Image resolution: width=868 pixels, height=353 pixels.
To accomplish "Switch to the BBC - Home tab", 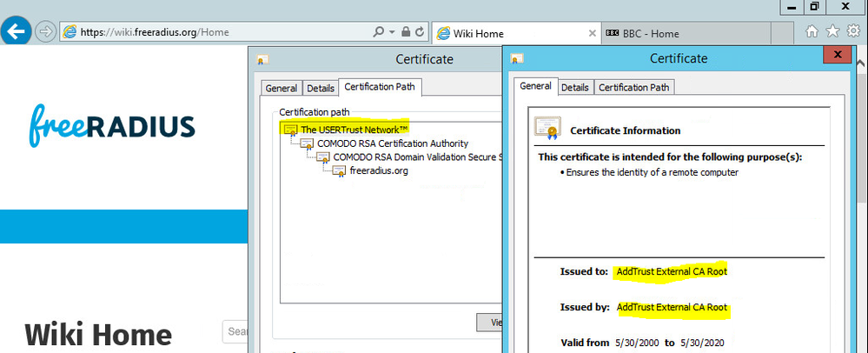I will (686, 33).
